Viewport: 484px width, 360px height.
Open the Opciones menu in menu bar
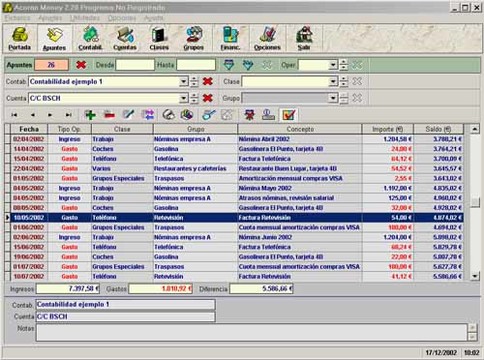pyautogui.click(x=122, y=18)
